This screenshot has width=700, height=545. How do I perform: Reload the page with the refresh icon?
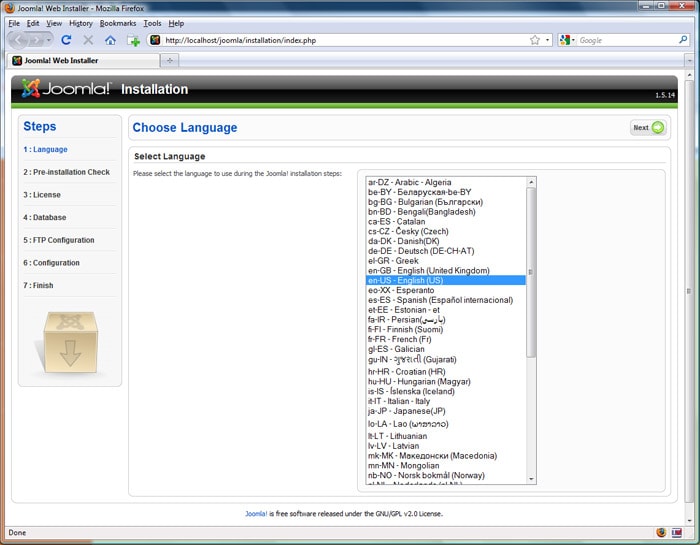66,40
